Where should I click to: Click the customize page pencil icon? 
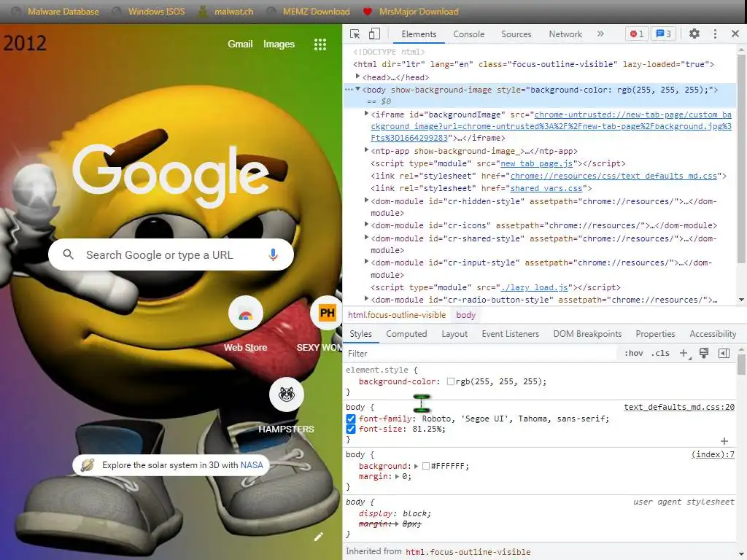[x=319, y=537]
